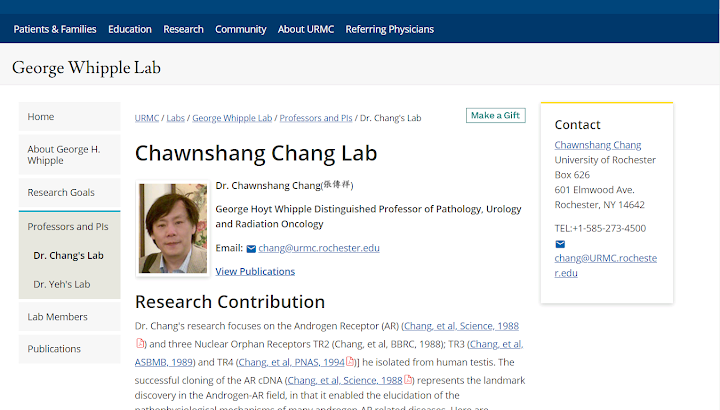Follow the View Publications link

[255, 271]
